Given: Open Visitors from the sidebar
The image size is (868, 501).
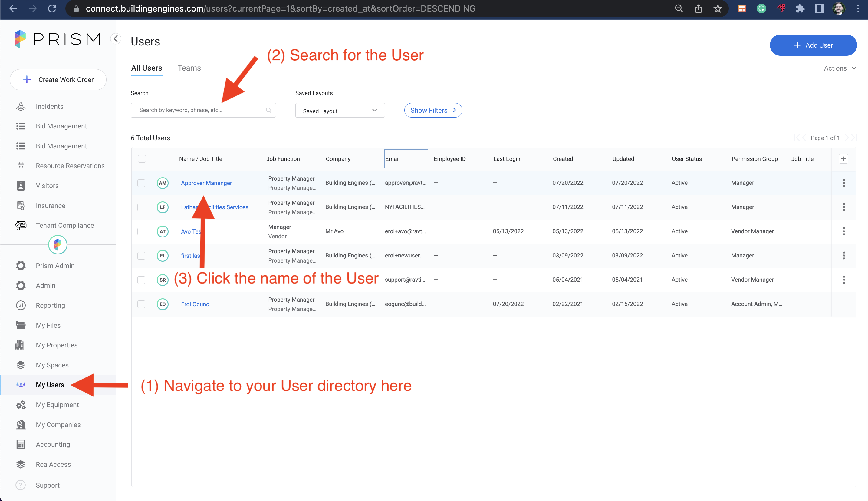Looking at the screenshot, I should (47, 186).
